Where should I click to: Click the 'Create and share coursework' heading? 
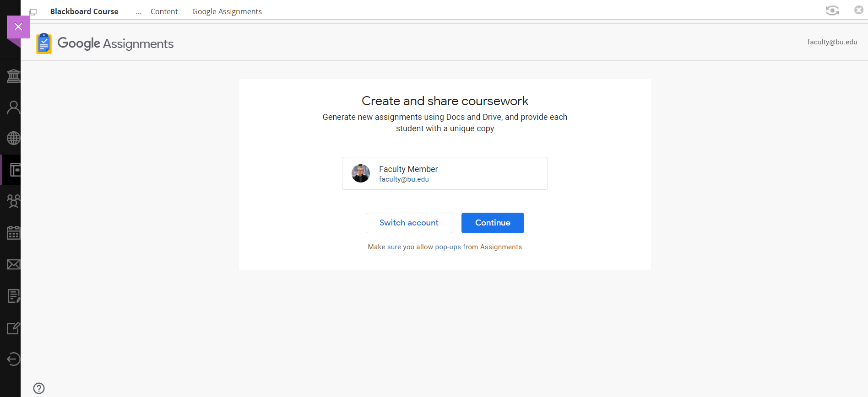pyautogui.click(x=445, y=101)
